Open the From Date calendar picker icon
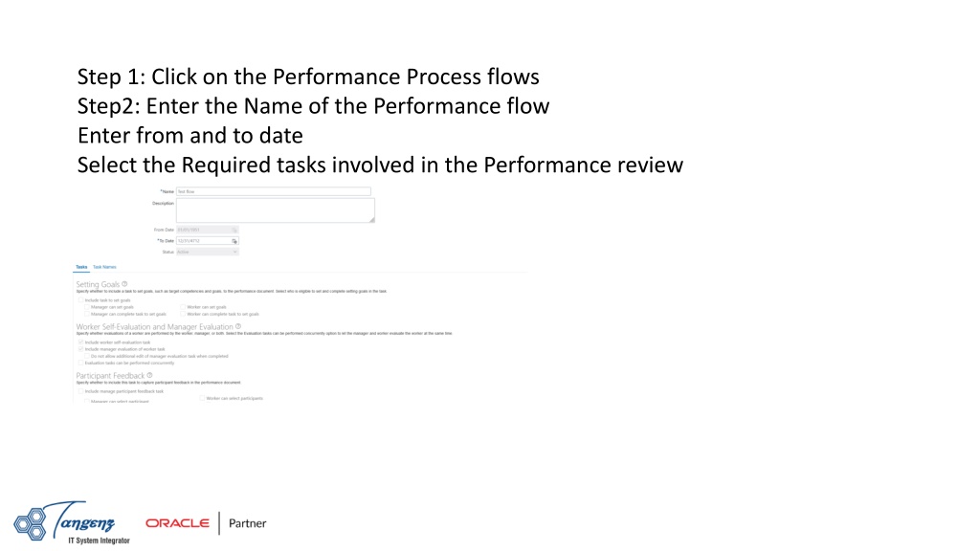The width and height of the screenshot is (980, 551). pos(234,230)
